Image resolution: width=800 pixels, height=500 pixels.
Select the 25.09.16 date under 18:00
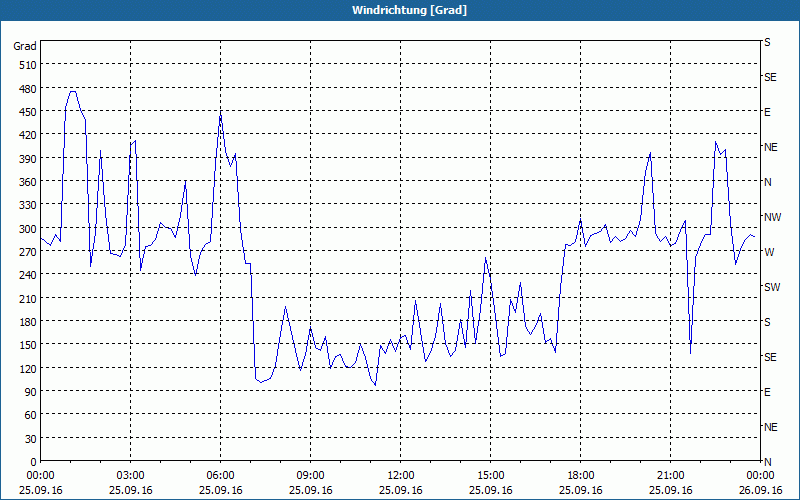[x=581, y=490]
